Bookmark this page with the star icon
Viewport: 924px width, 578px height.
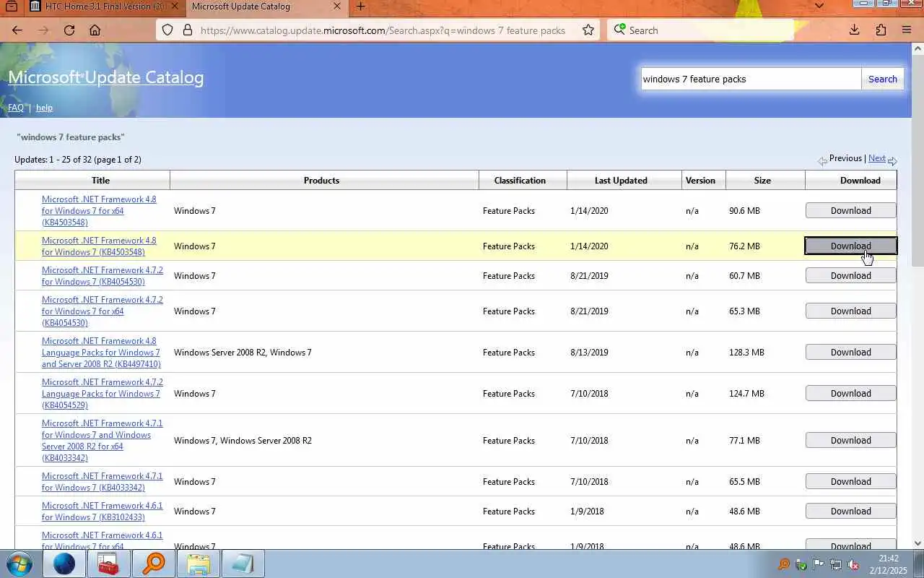point(588,30)
